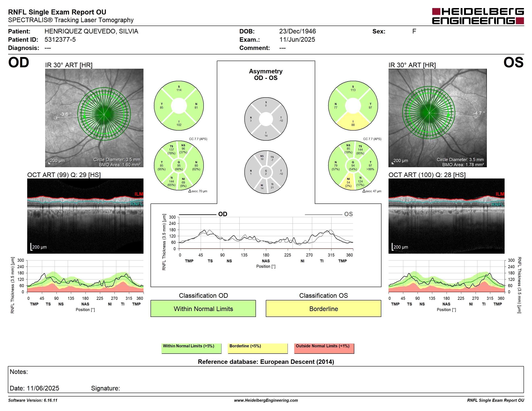The image size is (532, 411).
Task: Click OD fovea angle -3.6° marker
Action: tap(66, 114)
